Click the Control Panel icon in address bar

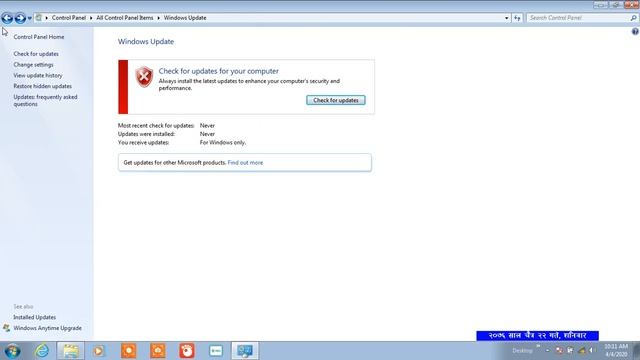[x=38, y=18]
